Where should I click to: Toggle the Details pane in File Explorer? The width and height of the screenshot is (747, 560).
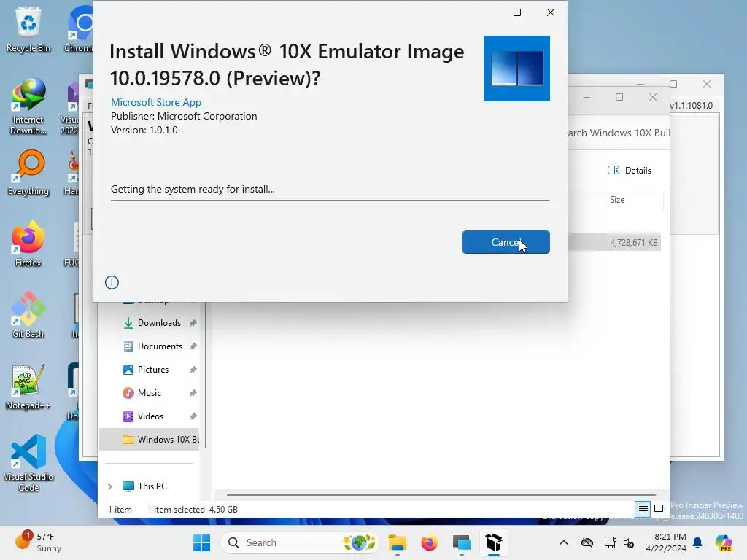coord(630,171)
